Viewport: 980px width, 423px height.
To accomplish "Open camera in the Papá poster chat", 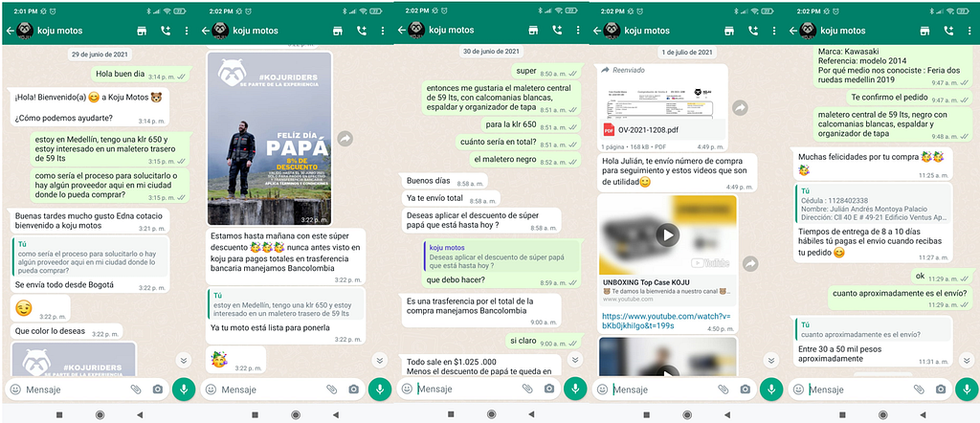I will point(354,390).
